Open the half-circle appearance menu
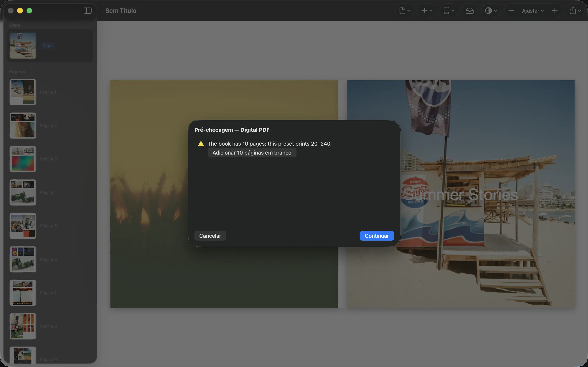Image resolution: width=588 pixels, height=367 pixels. click(x=491, y=11)
